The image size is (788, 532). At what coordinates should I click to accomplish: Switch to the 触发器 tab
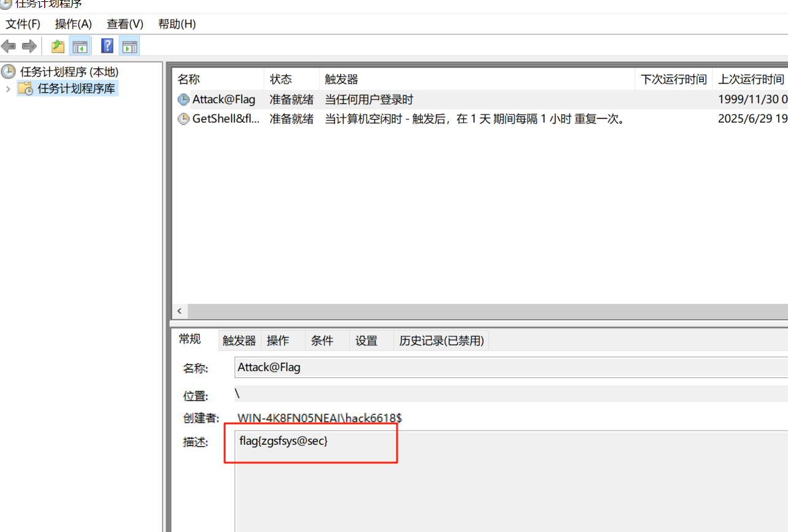click(239, 341)
